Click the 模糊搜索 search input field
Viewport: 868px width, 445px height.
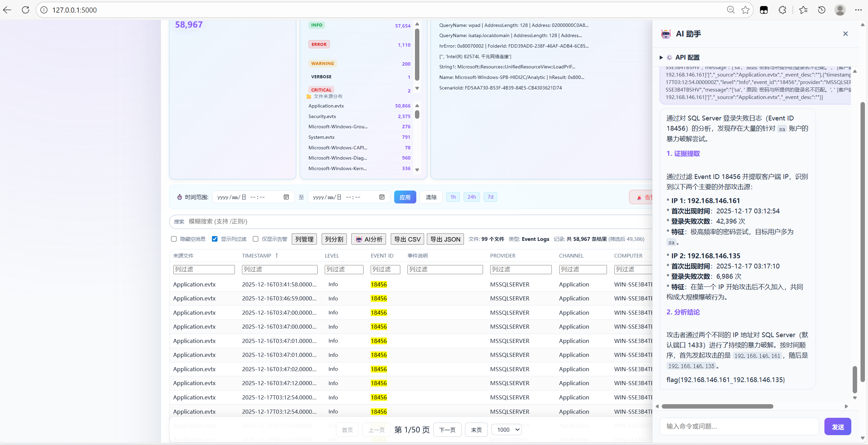[408, 221]
